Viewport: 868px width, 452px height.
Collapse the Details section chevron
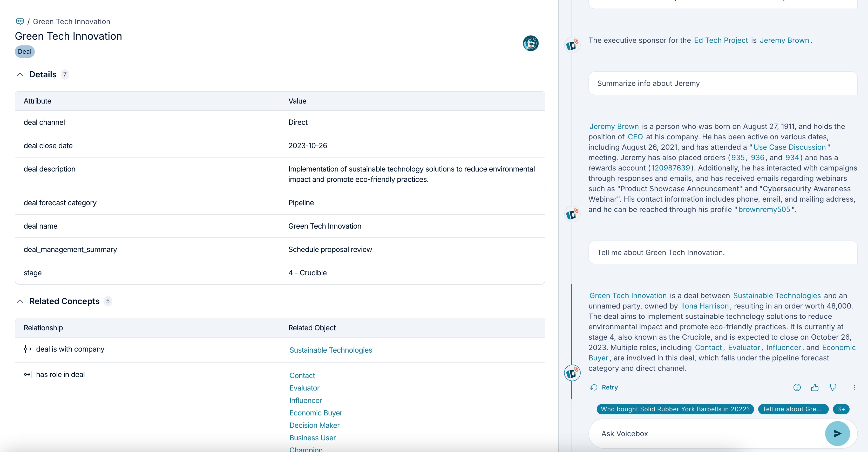click(x=20, y=74)
